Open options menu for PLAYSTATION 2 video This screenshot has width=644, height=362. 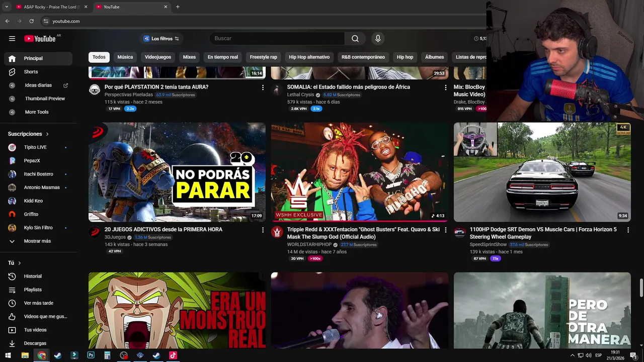click(263, 87)
